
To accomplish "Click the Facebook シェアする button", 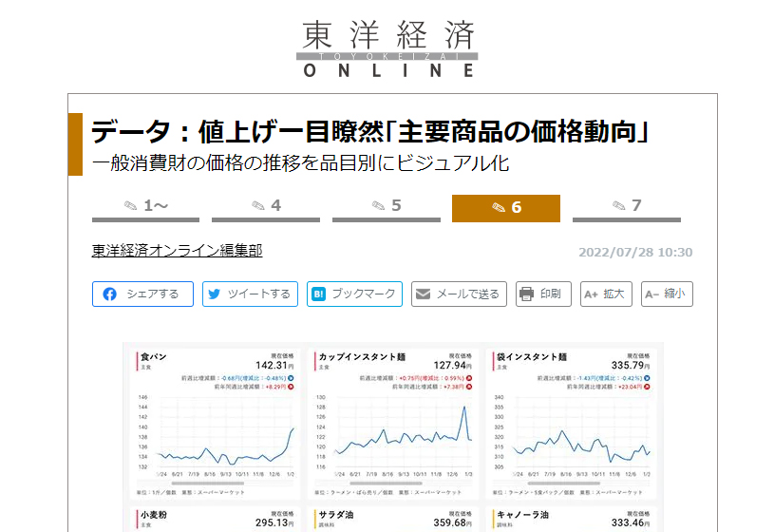I will click(x=142, y=294).
